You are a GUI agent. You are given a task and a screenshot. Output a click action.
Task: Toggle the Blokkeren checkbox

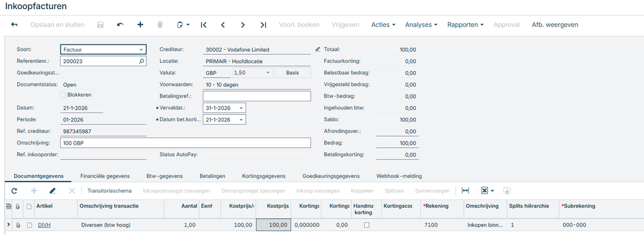63,95
